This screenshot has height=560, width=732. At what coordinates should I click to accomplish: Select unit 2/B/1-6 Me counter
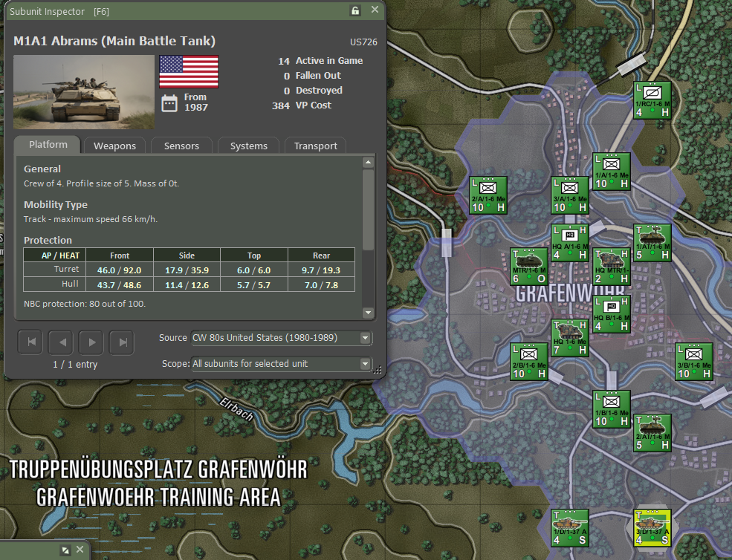point(529,362)
